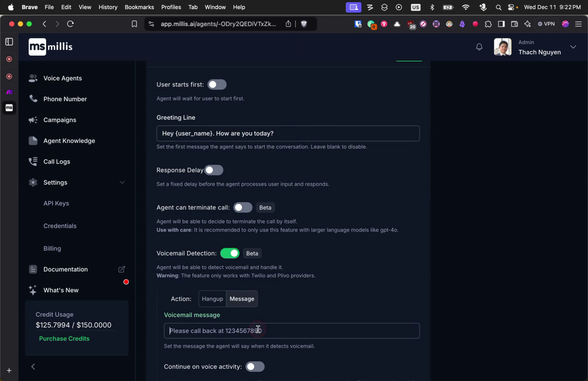Open the Campaigns section

tap(59, 120)
